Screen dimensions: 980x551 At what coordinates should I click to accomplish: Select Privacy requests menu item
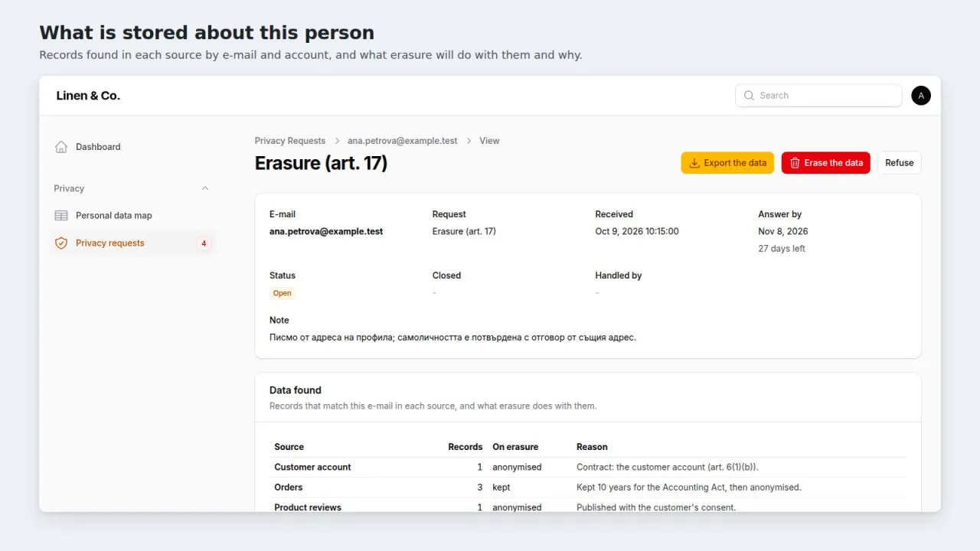click(x=132, y=243)
